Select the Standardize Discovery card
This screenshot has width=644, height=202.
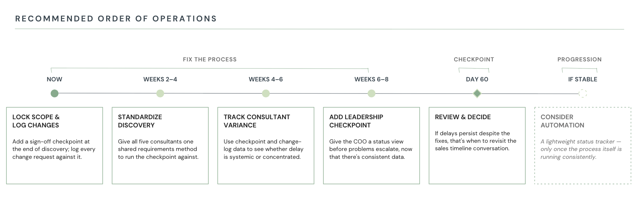(160, 146)
